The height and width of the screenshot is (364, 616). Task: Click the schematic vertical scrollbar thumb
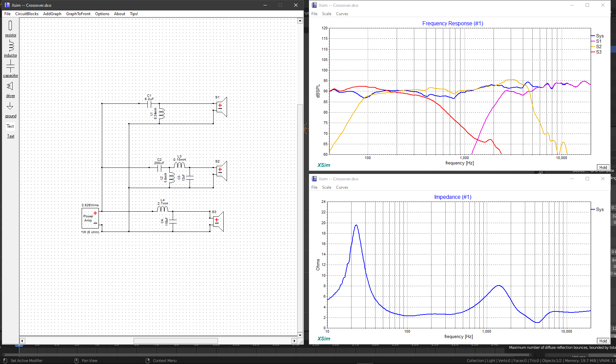coord(300,218)
